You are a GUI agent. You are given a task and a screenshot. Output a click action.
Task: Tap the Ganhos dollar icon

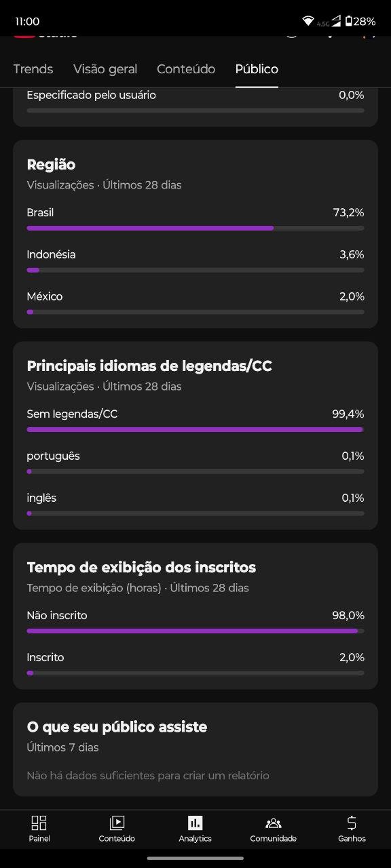[352, 823]
